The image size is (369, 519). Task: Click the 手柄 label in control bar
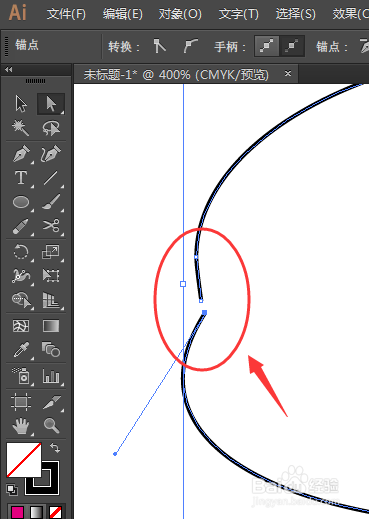click(229, 47)
